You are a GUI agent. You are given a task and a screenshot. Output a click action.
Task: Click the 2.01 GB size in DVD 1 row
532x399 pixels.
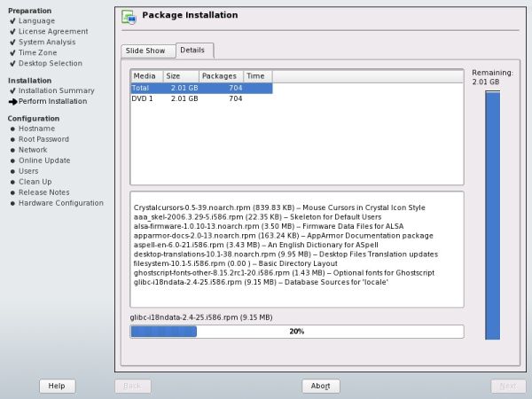tap(184, 98)
